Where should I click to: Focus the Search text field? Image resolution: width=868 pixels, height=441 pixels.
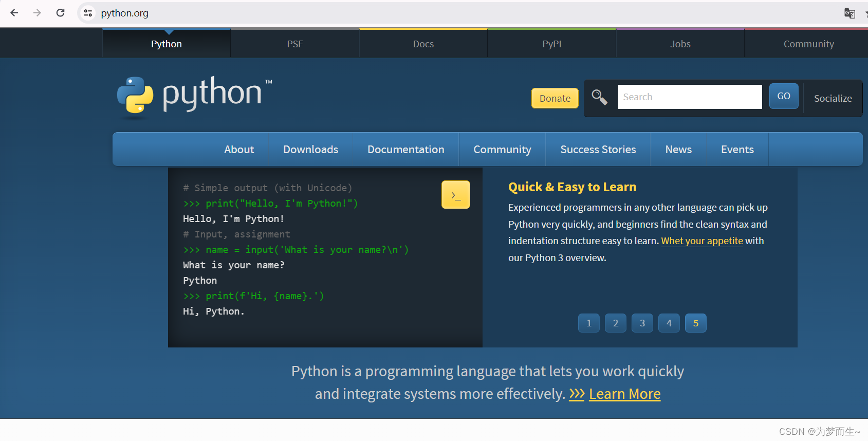coord(690,97)
